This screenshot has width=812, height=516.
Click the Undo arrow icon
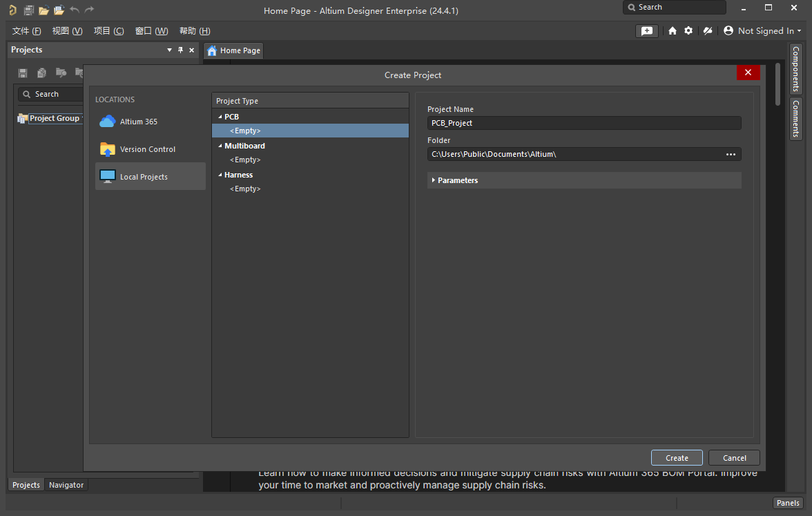tap(74, 10)
